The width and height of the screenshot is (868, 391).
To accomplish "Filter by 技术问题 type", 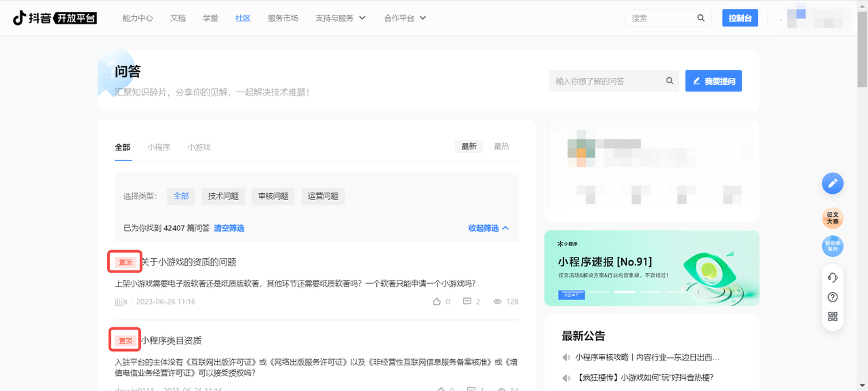I will coord(223,196).
